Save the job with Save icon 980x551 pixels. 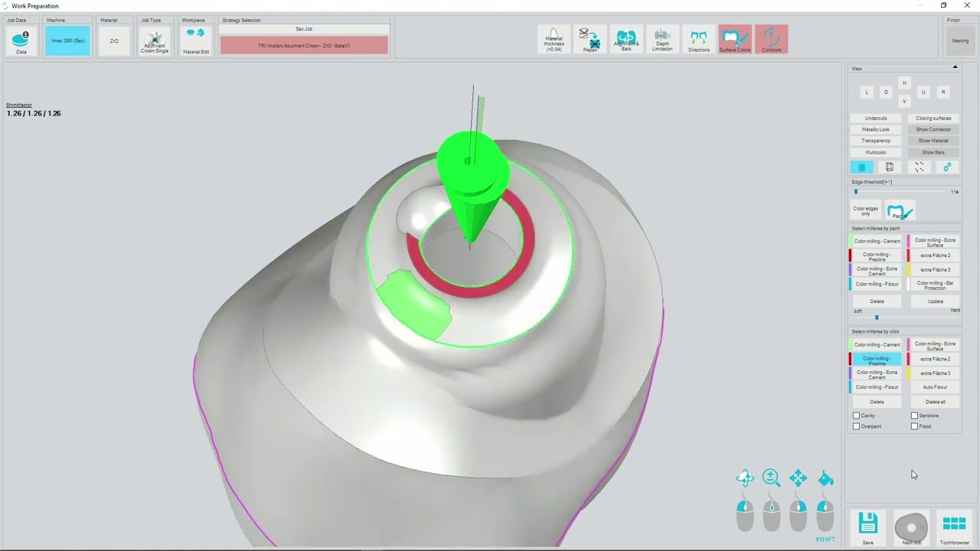[867, 527]
